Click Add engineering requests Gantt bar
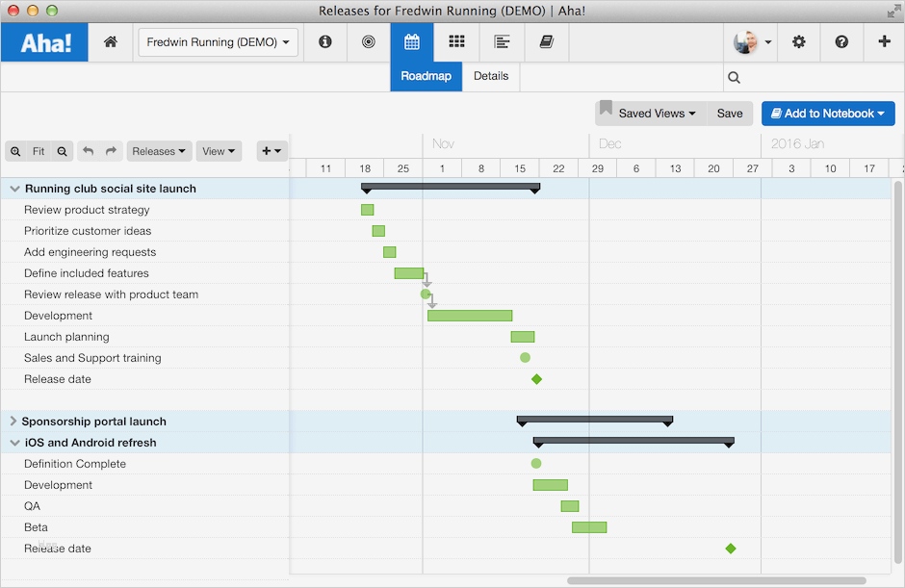 pyautogui.click(x=390, y=252)
